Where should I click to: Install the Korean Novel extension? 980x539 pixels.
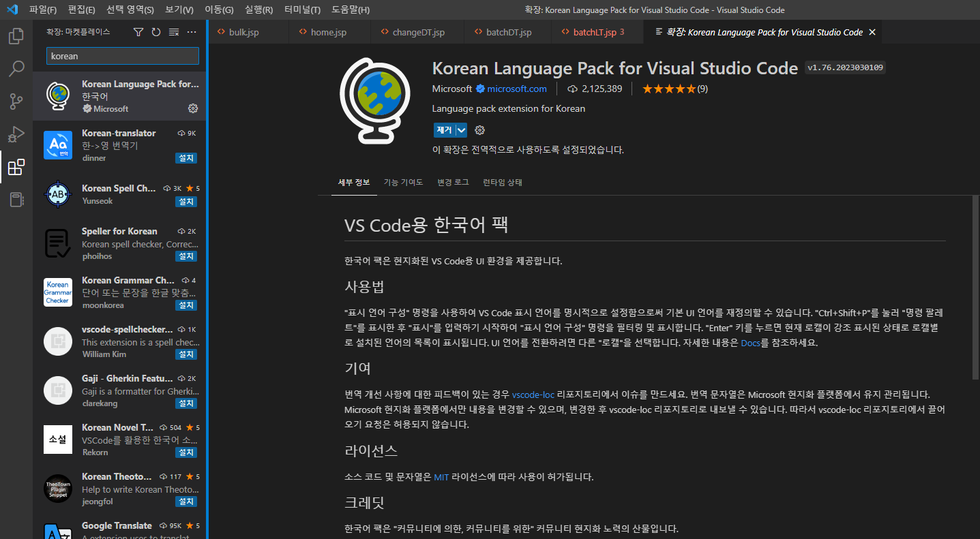[x=186, y=452]
